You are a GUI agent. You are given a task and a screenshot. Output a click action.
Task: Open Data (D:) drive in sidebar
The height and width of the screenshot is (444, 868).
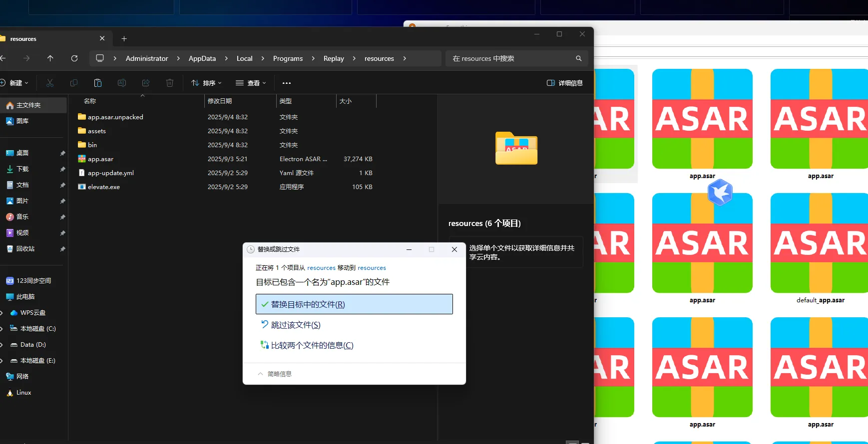(x=33, y=345)
